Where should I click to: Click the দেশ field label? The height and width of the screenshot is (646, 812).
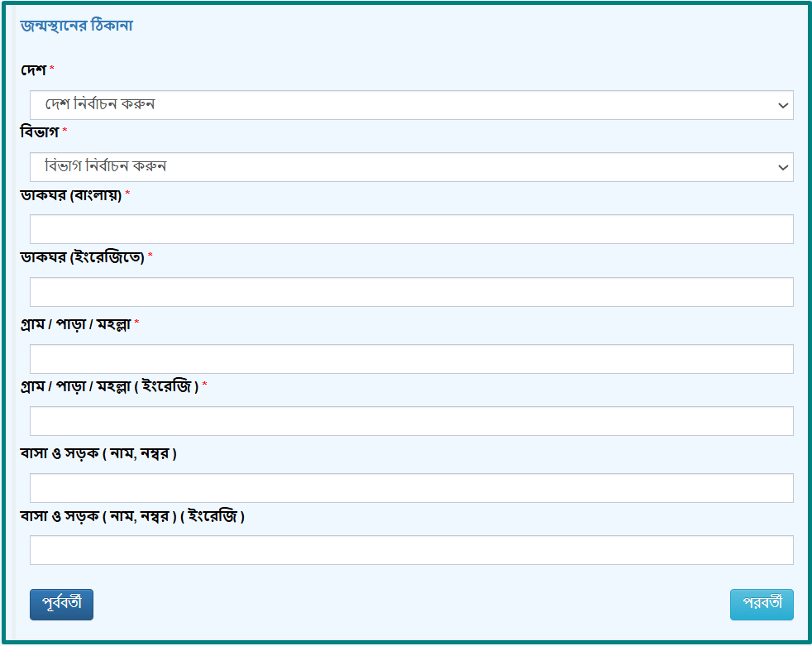(x=34, y=71)
